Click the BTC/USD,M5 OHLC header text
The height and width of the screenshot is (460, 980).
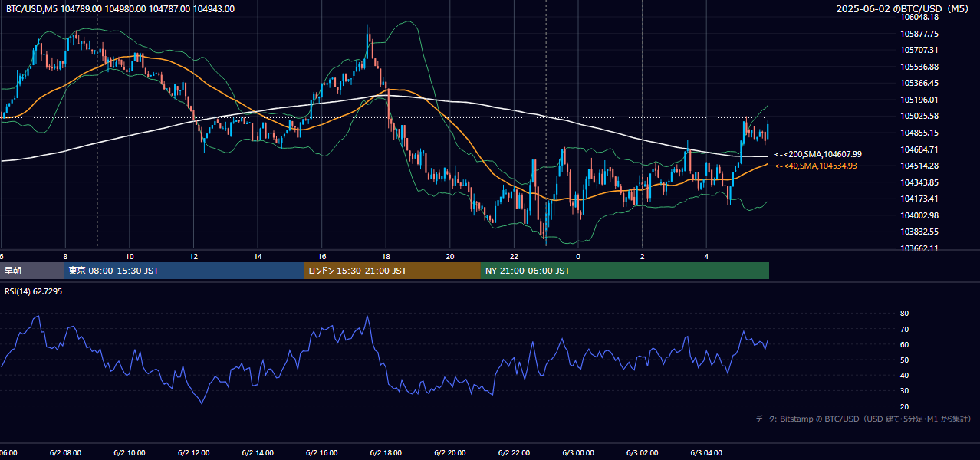point(120,9)
